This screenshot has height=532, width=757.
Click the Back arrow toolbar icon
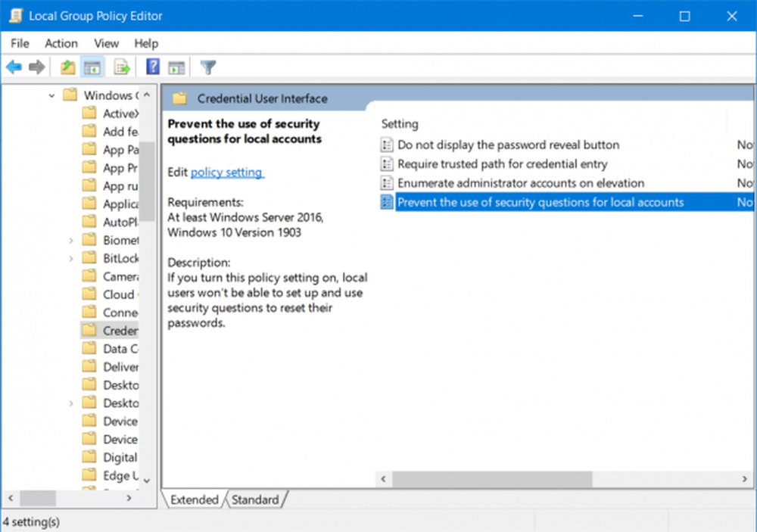point(14,67)
